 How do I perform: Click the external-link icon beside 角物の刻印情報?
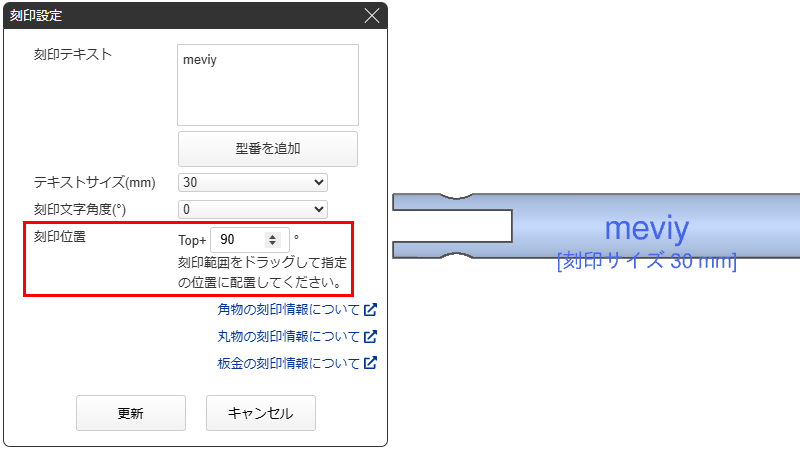pyautogui.click(x=370, y=310)
